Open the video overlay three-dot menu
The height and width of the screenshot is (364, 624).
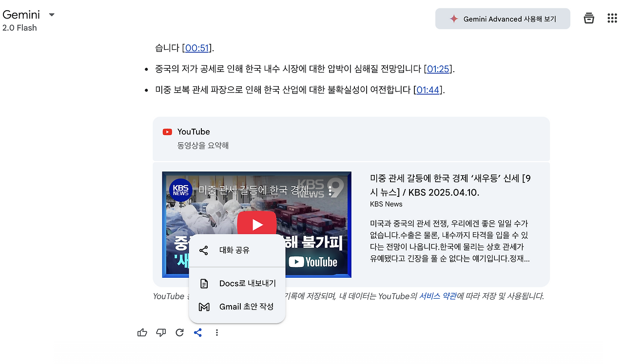(330, 191)
